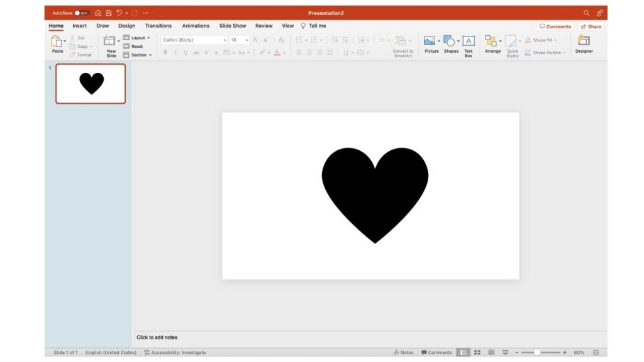Image resolution: width=644 pixels, height=362 pixels.
Task: Switch to the Design tab
Action: [126, 25]
